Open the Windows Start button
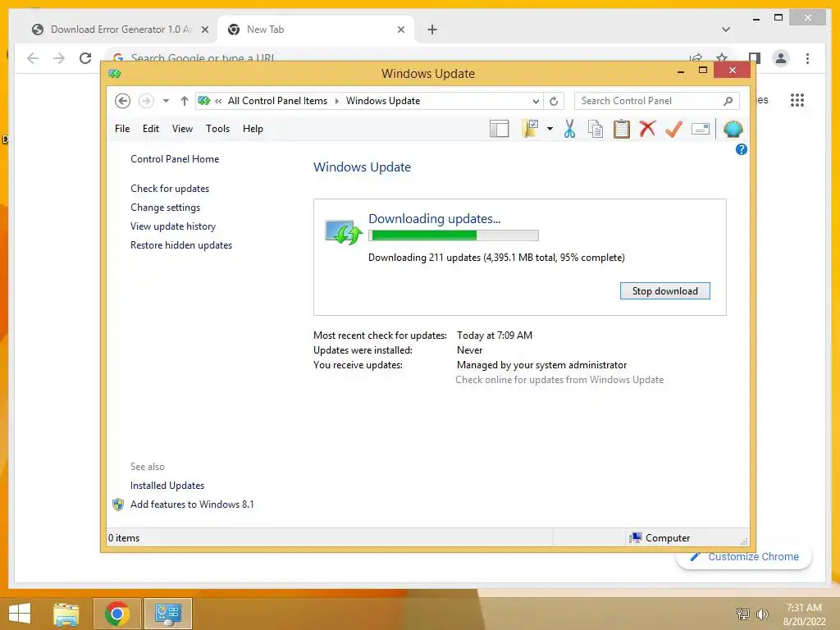 click(x=20, y=614)
